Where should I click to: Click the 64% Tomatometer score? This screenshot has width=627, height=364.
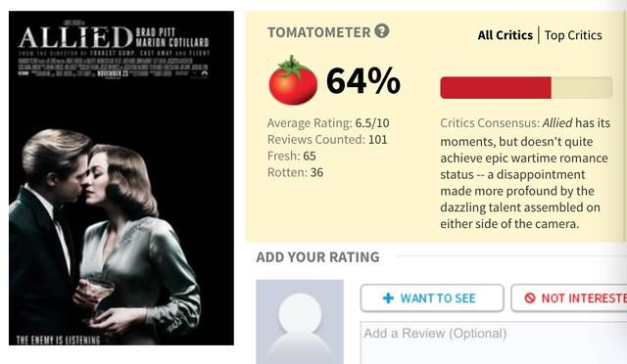(x=363, y=81)
